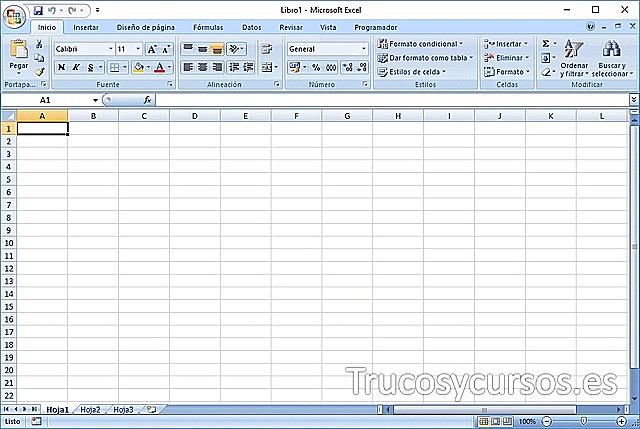The height and width of the screenshot is (429, 640).
Task: Open the Formato cells menu
Action: pyautogui.click(x=507, y=72)
